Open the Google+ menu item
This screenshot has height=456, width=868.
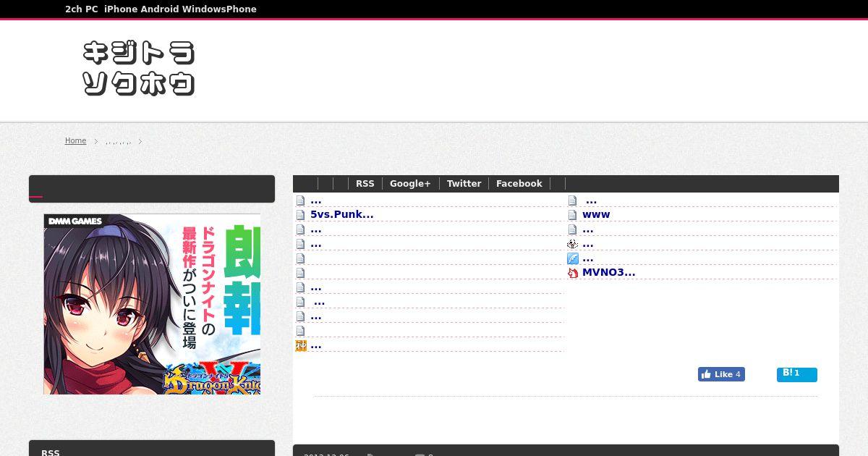pyautogui.click(x=410, y=184)
